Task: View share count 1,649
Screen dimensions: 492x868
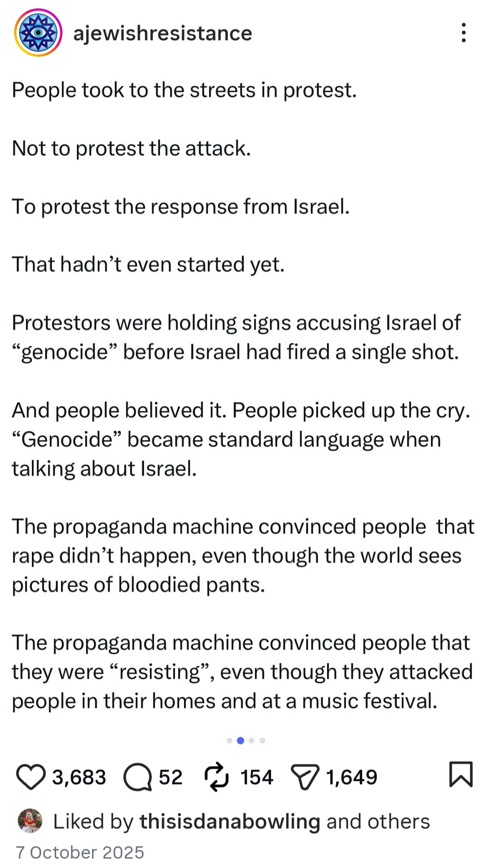Action: 352,777
